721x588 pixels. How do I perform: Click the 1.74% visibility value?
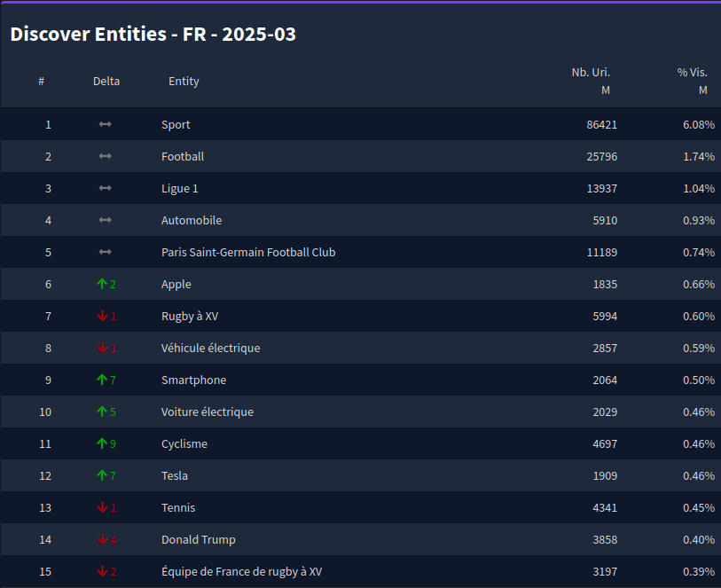pos(699,157)
